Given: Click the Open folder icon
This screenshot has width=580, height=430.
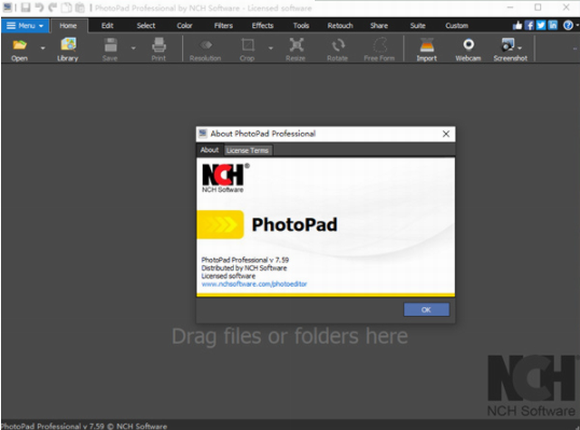Looking at the screenshot, I should click(19, 45).
